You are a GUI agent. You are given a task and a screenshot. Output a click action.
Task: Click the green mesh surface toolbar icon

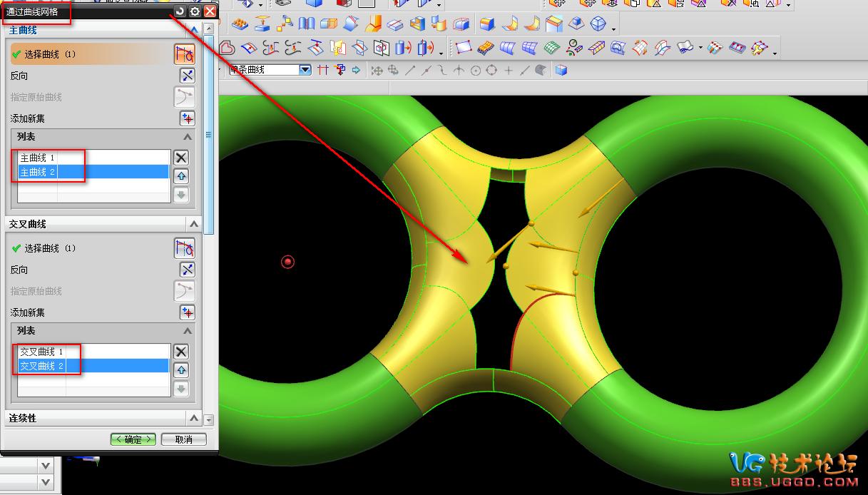551,48
